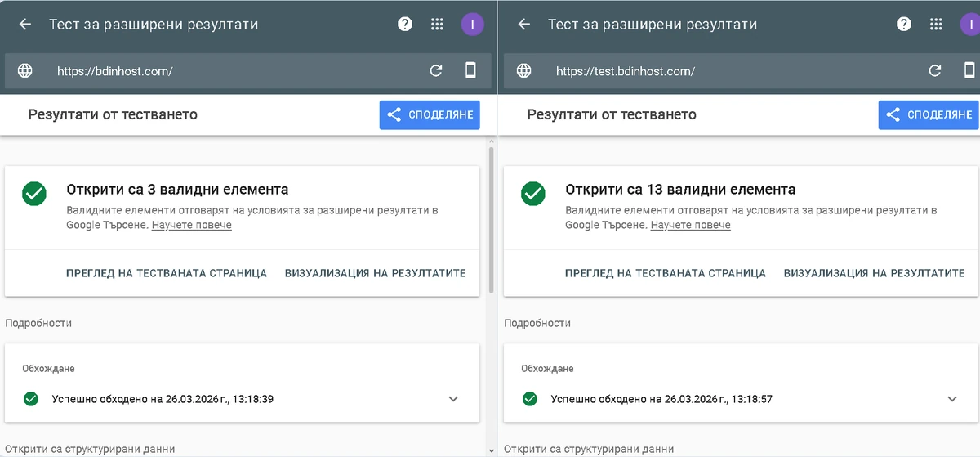The image size is (980, 457).
Task: Click globe icon beside https://test.bdinhost.com/
Action: [524, 71]
